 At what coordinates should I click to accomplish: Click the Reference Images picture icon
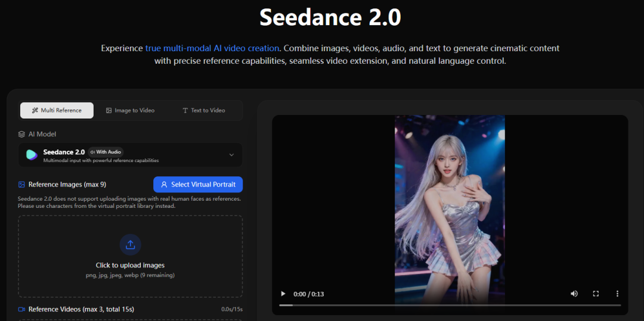pyautogui.click(x=22, y=185)
